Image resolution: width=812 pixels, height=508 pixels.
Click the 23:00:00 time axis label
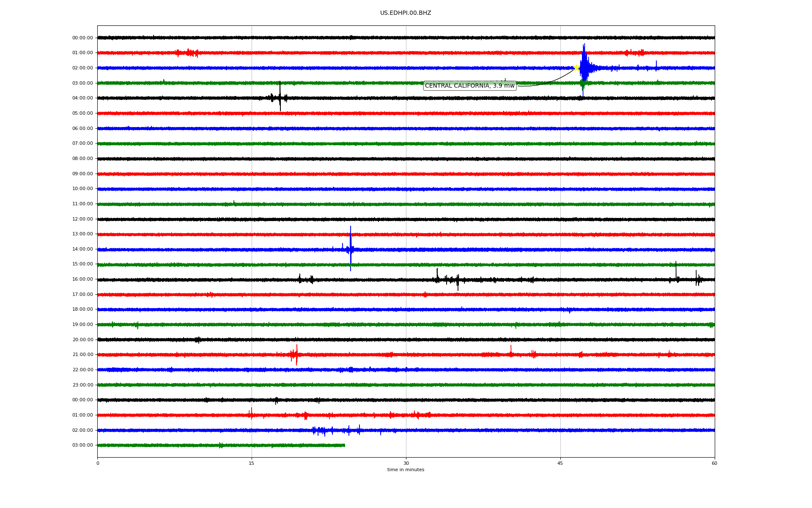pyautogui.click(x=82, y=385)
